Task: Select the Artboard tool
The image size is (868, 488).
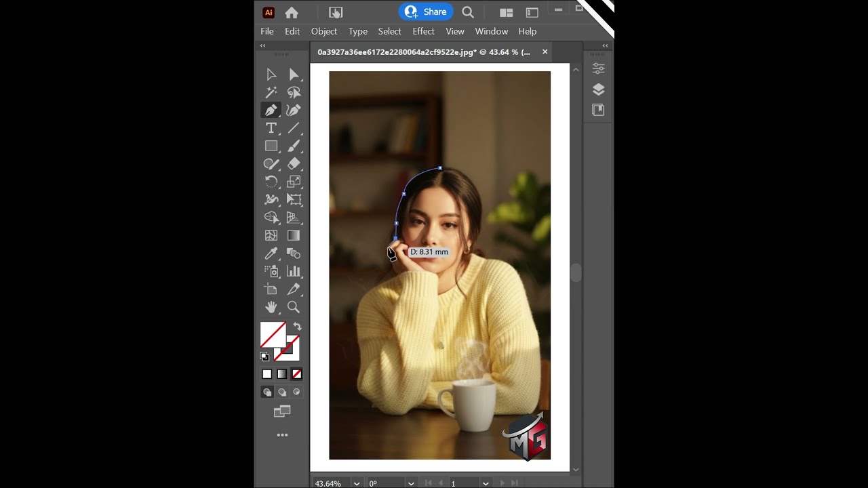Action: coord(271,289)
